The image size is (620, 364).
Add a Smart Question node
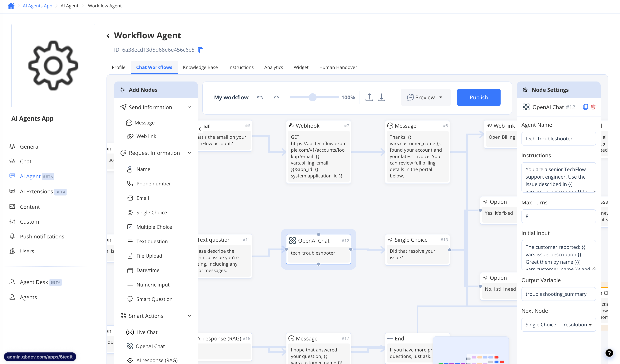(x=150, y=299)
